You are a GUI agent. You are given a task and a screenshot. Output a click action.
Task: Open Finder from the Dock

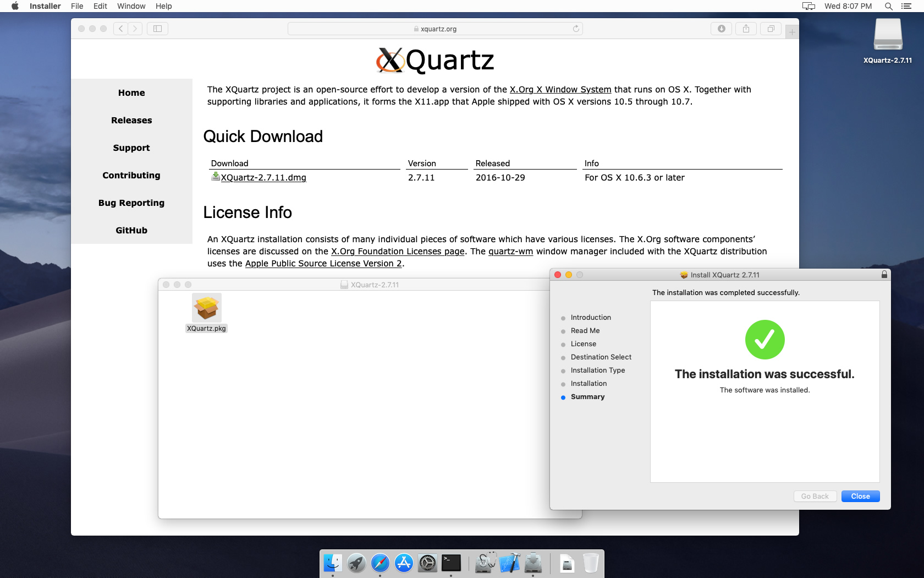click(x=332, y=563)
